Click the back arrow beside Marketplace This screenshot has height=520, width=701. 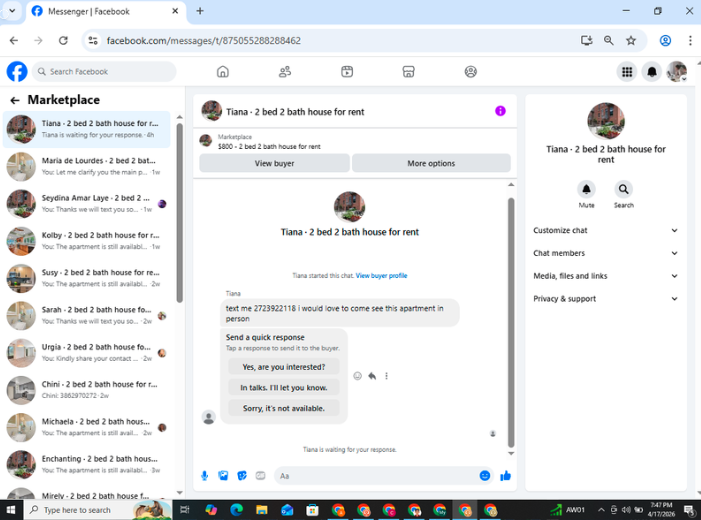15,100
